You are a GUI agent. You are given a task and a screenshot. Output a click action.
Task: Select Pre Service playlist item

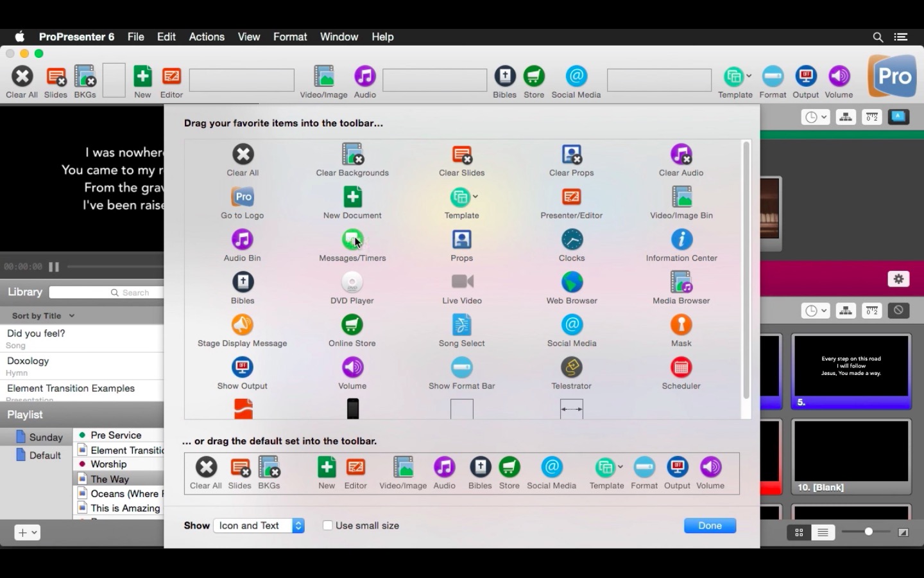click(x=119, y=435)
